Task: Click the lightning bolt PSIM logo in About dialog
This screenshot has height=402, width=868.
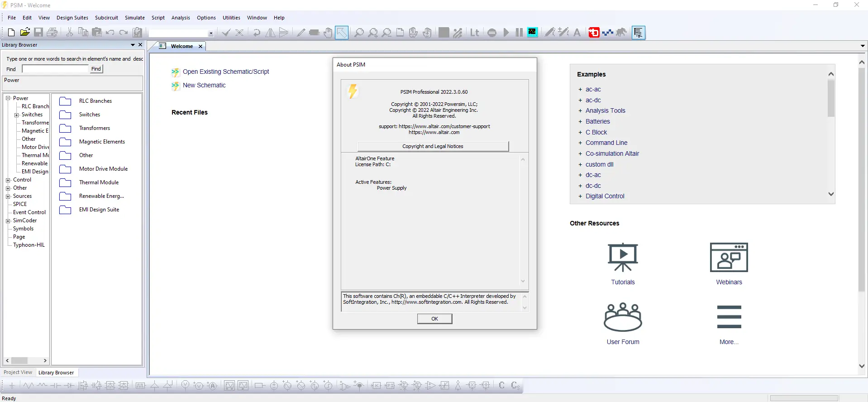Action: pos(353,91)
